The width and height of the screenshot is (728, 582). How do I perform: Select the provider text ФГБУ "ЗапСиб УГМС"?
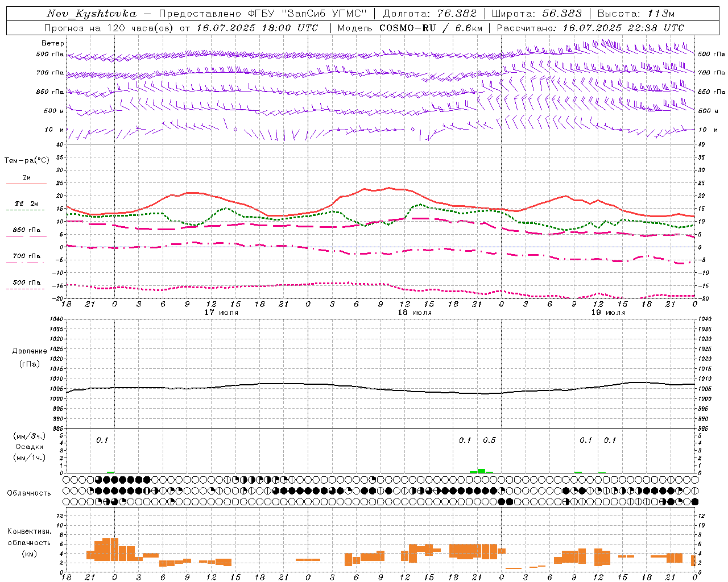coord(308,14)
